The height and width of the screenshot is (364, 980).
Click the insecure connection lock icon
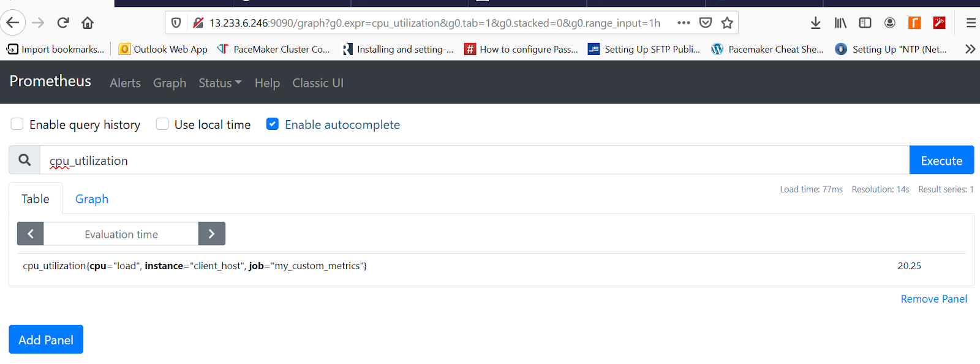pyautogui.click(x=198, y=23)
